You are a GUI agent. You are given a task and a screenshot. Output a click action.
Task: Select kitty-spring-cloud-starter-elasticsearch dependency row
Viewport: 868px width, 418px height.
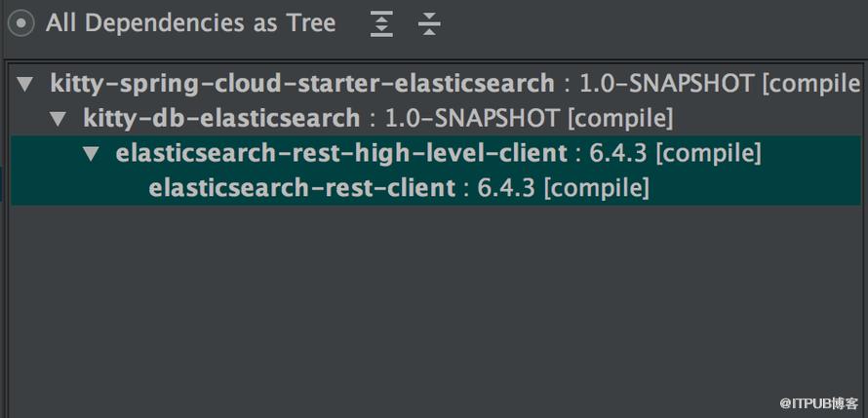[436, 84]
